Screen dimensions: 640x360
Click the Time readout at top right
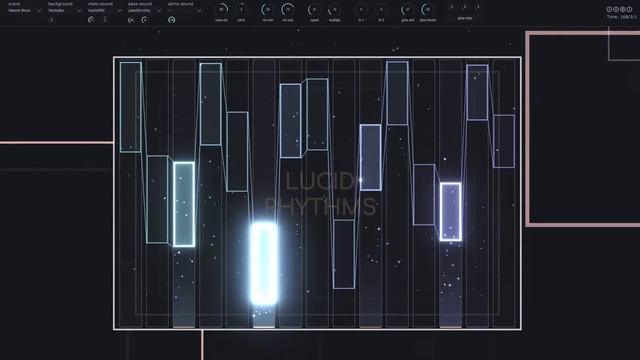tap(621, 17)
